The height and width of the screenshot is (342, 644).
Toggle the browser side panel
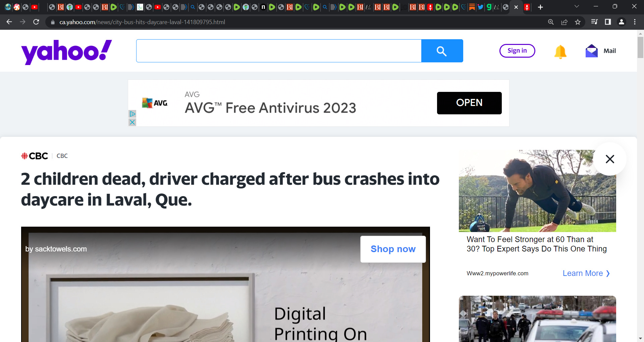coord(608,22)
